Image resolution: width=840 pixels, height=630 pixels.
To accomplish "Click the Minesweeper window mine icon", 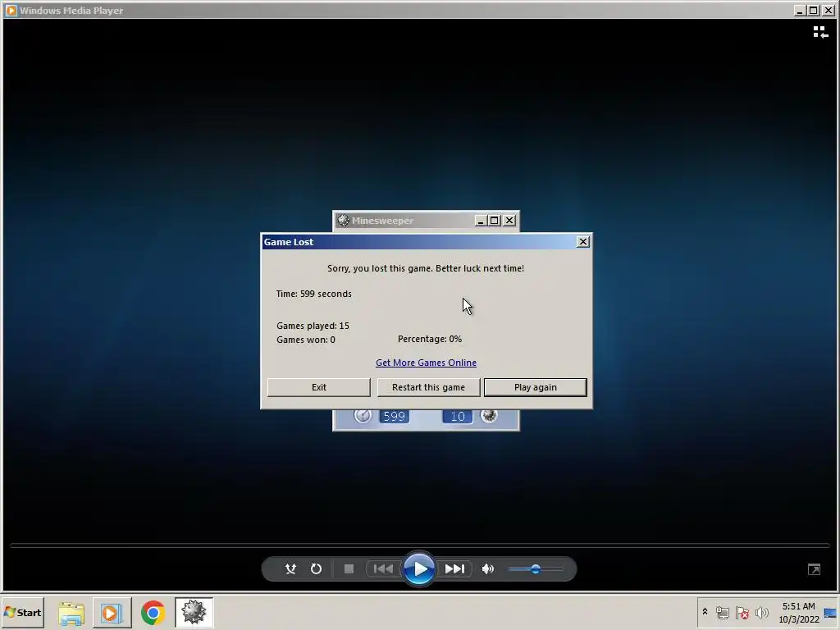I will click(x=343, y=220).
